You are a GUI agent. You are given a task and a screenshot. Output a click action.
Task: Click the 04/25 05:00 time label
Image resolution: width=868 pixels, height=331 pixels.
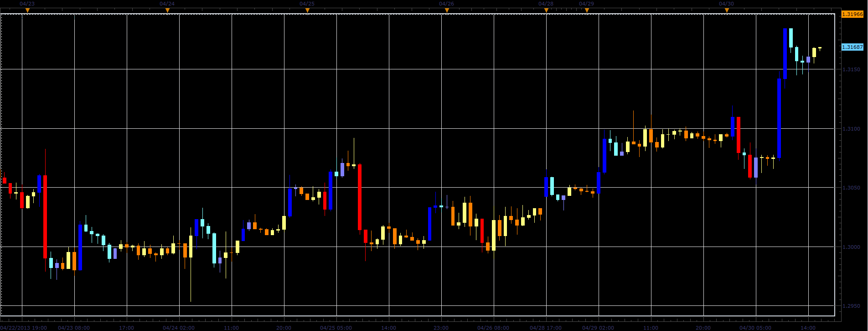pyautogui.click(x=336, y=328)
